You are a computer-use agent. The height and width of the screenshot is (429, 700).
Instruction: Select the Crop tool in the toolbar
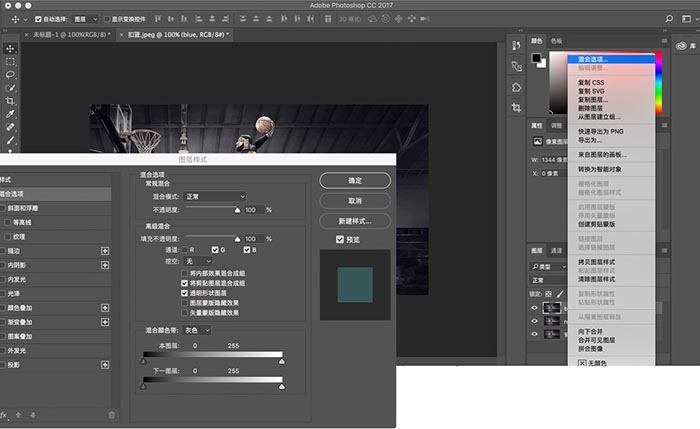10,101
